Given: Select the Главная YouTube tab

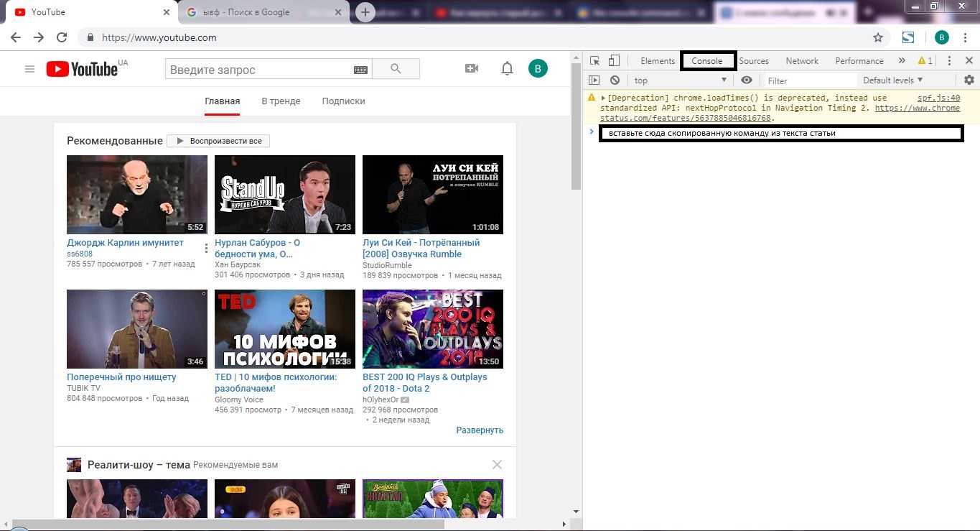Looking at the screenshot, I should [223, 101].
